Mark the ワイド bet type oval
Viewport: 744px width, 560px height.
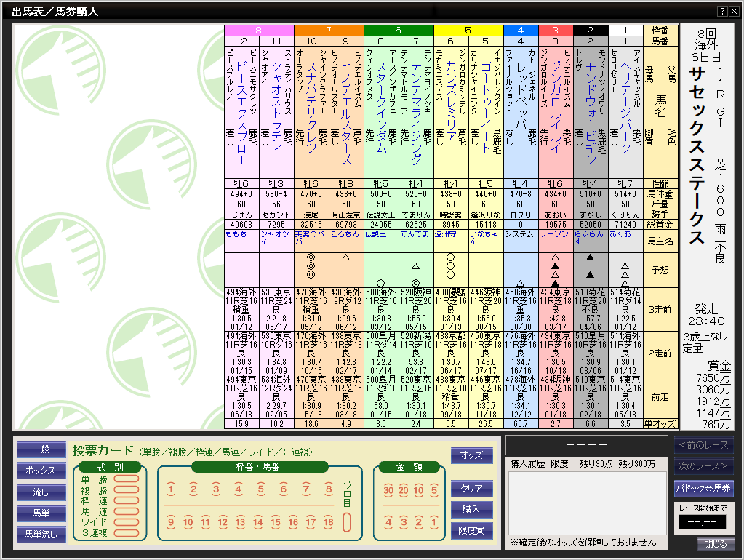[127, 522]
